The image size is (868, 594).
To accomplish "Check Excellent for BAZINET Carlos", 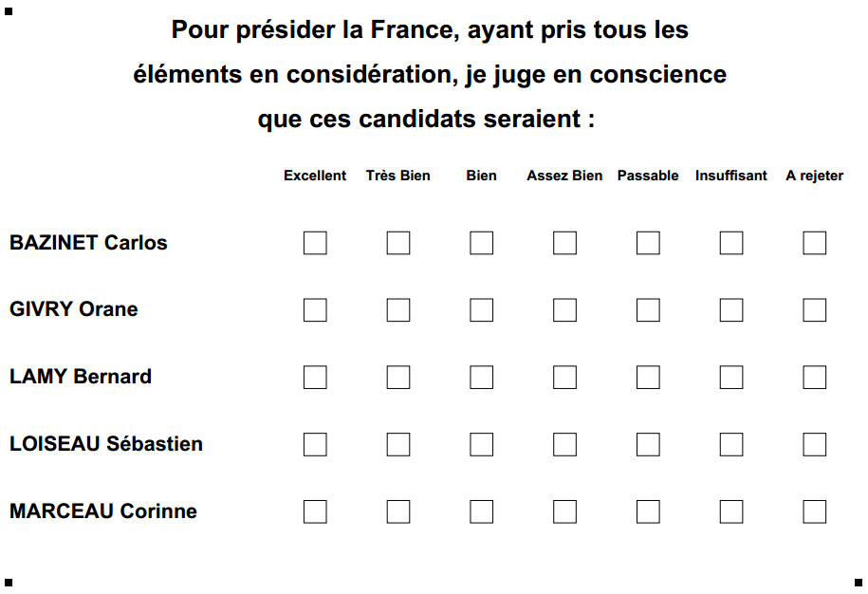I will coord(315,243).
